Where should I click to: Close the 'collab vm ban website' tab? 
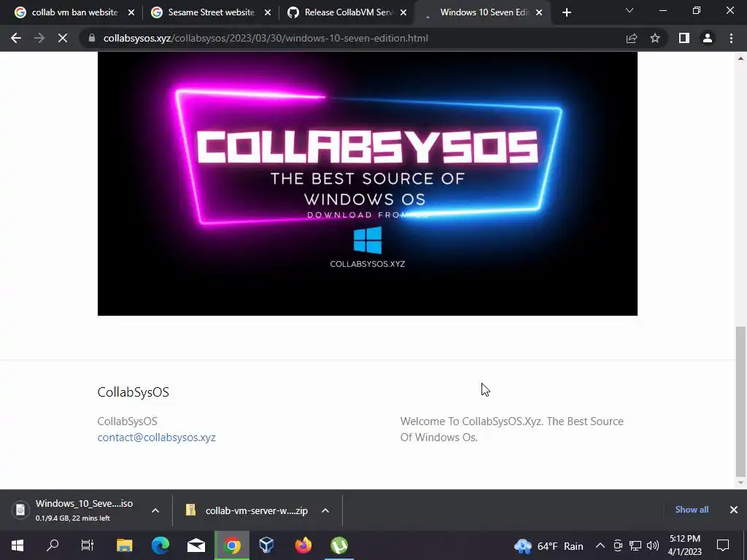pos(131,12)
